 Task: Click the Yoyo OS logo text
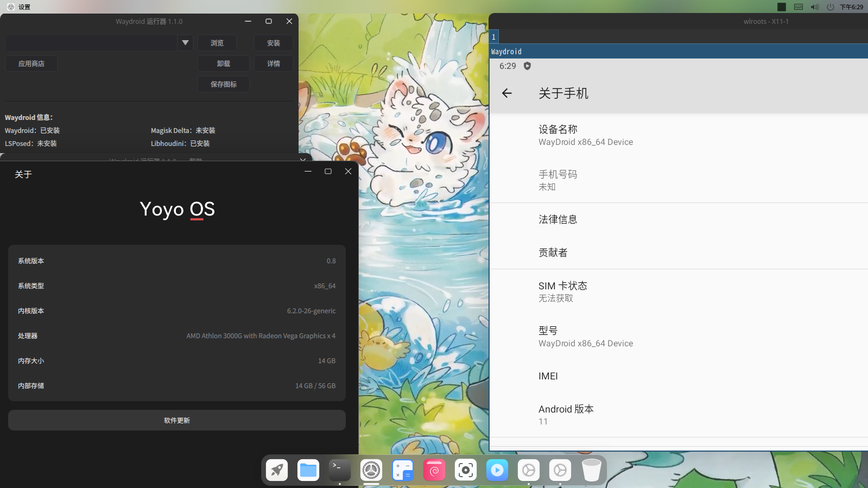coord(178,210)
